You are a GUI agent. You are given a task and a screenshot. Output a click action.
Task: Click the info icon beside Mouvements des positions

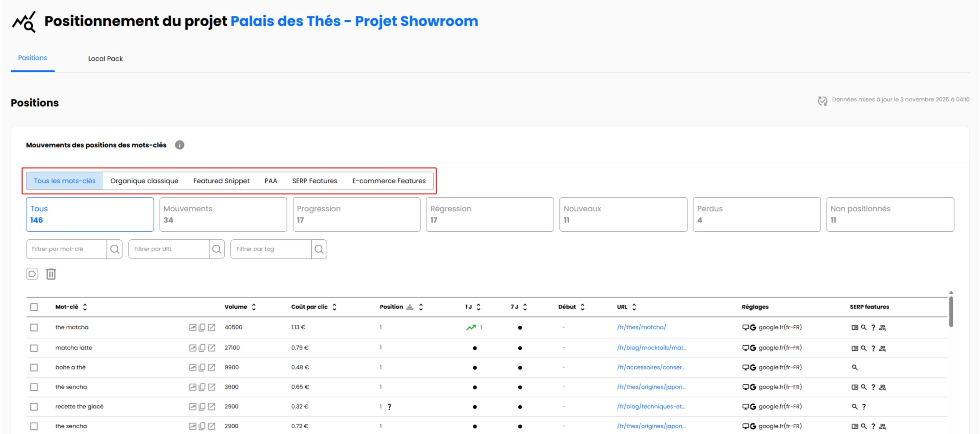(x=180, y=145)
